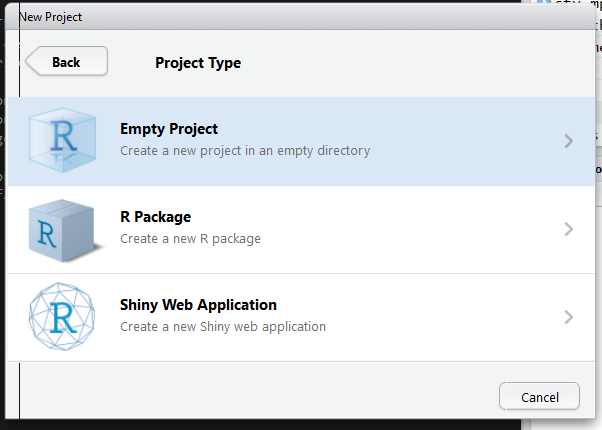The width and height of the screenshot is (602, 430).
Task: Click blank space in the R Package row
Action: [x=420, y=230]
